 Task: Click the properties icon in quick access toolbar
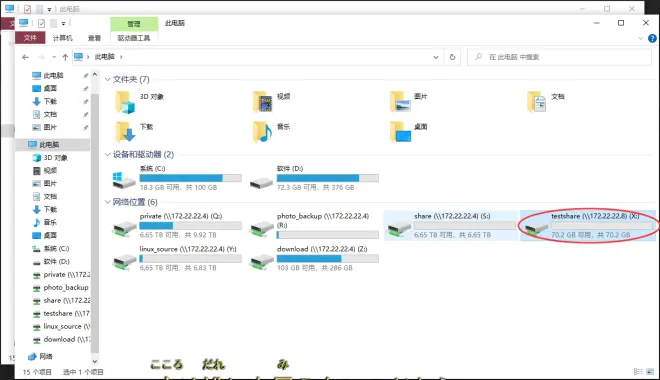point(41,23)
